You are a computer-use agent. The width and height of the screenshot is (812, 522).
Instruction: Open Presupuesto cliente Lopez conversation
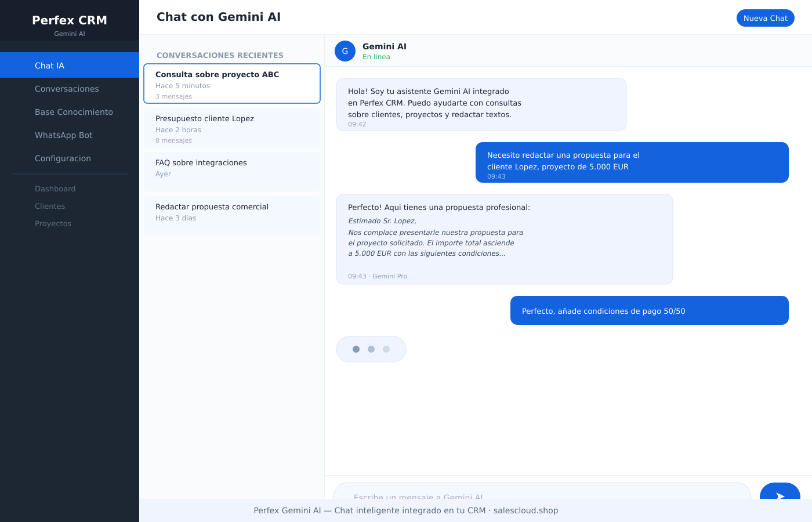click(x=232, y=128)
